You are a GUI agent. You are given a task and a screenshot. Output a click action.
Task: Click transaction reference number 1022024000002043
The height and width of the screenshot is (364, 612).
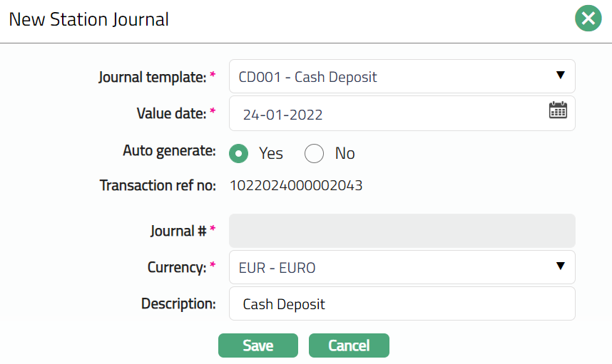pyautogui.click(x=296, y=187)
